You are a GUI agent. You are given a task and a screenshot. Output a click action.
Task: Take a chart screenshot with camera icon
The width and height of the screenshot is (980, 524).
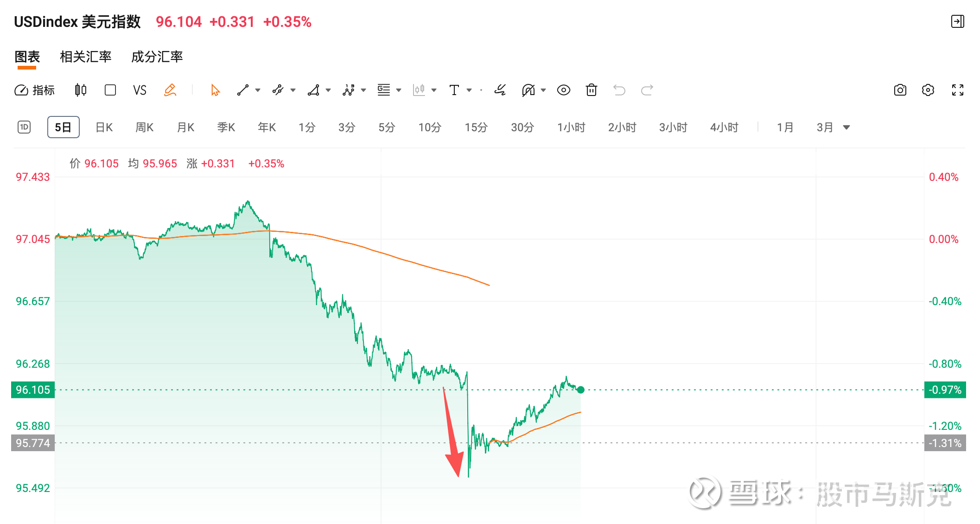[900, 90]
